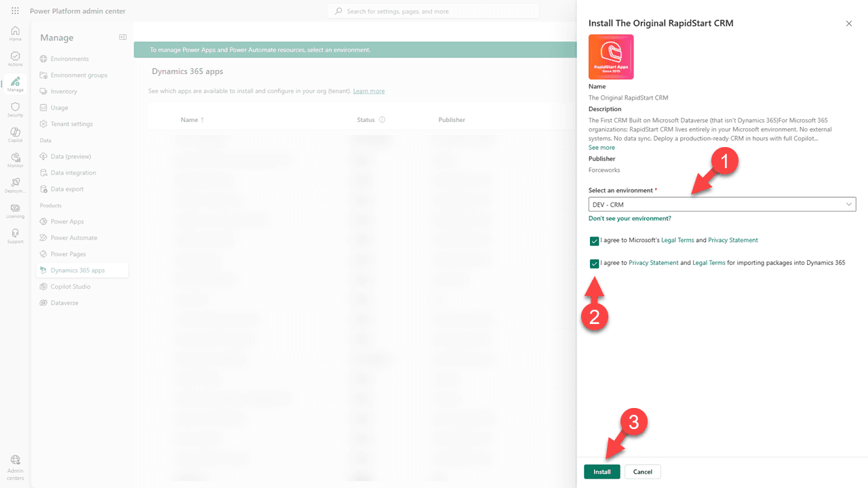Select Tenant settings in Manage menu
The width and height of the screenshot is (868, 488).
[x=71, y=124]
